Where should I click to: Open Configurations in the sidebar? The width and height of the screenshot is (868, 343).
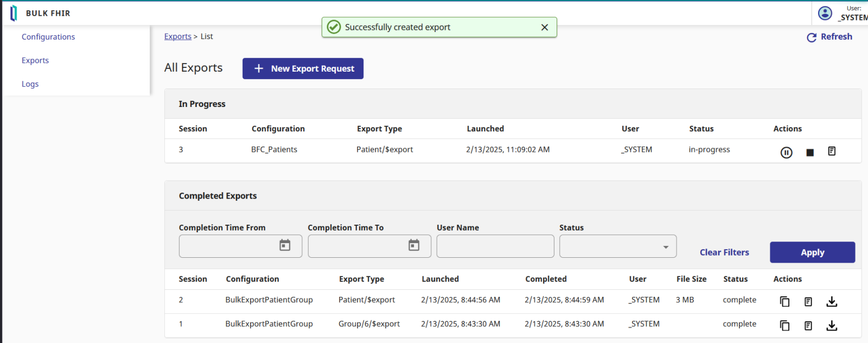coord(48,37)
